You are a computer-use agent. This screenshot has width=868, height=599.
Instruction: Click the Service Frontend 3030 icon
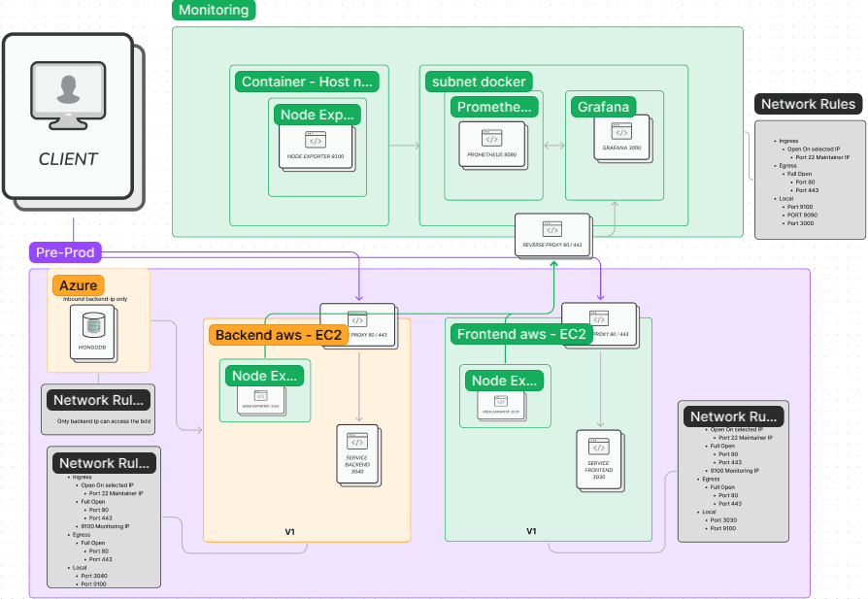click(599, 457)
